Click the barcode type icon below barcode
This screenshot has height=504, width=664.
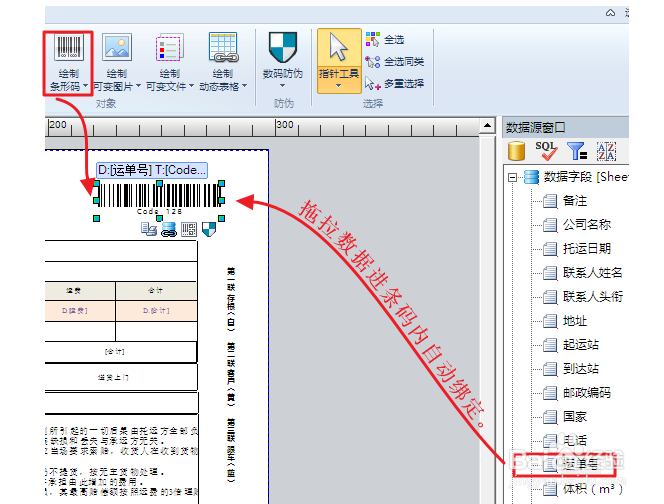point(189,230)
